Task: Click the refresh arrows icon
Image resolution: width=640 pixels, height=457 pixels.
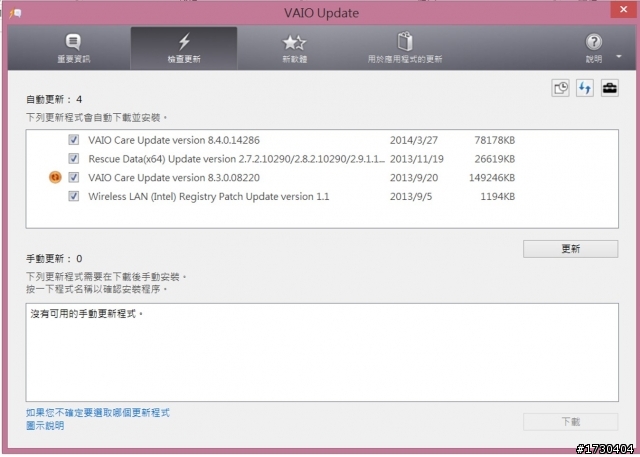Action: [585, 88]
